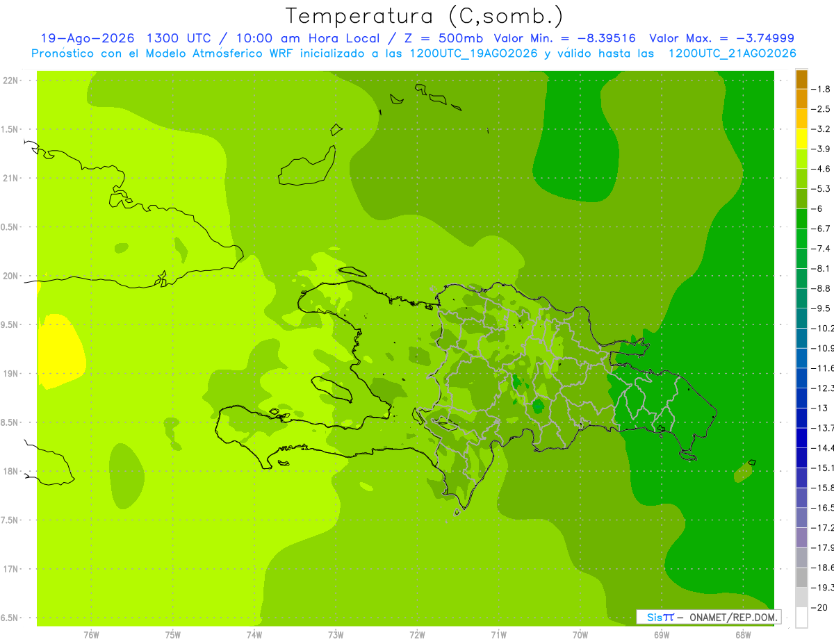Pick the dark blue swatch between -13.7 and -14.4
The height and width of the screenshot is (644, 834).
pos(801,438)
